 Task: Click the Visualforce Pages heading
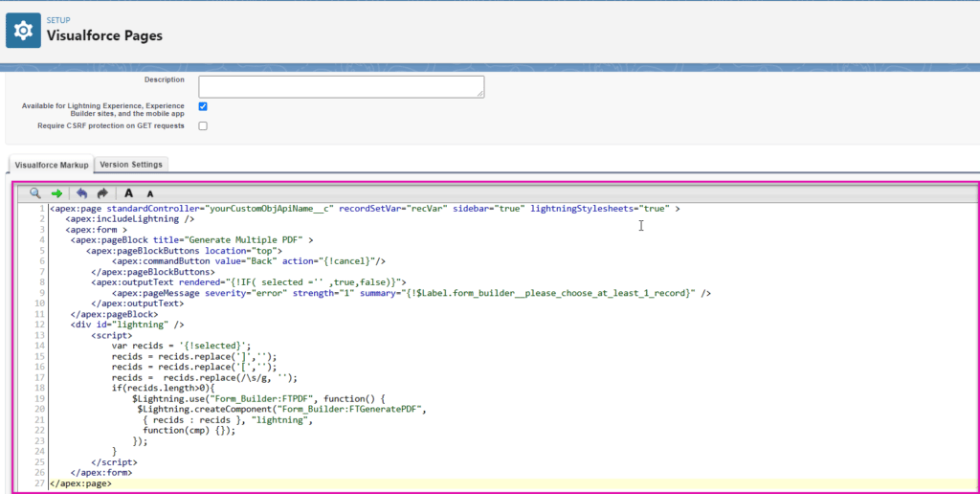point(104,36)
